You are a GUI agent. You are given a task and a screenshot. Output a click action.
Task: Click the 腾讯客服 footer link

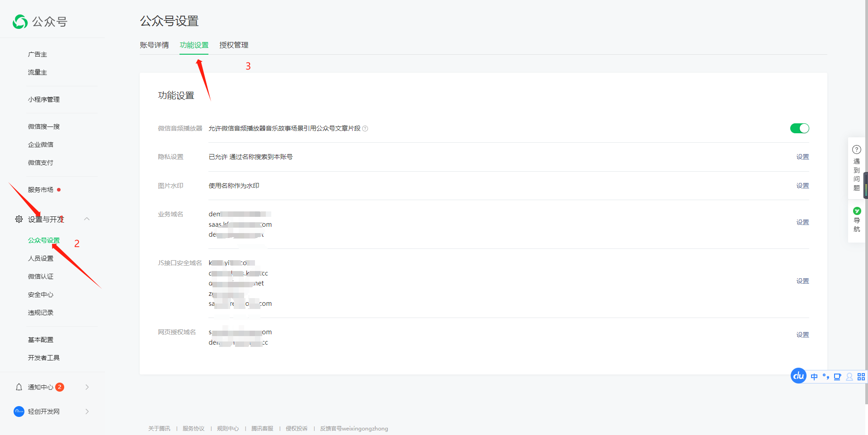tap(262, 429)
